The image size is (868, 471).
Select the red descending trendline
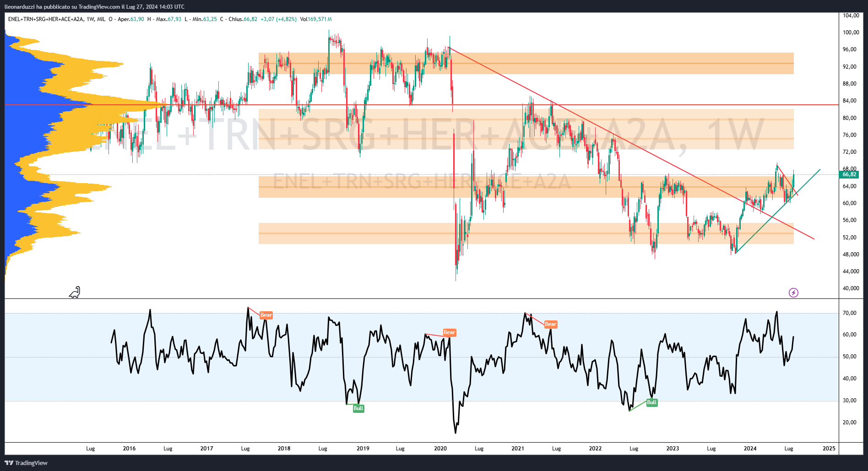point(632,143)
